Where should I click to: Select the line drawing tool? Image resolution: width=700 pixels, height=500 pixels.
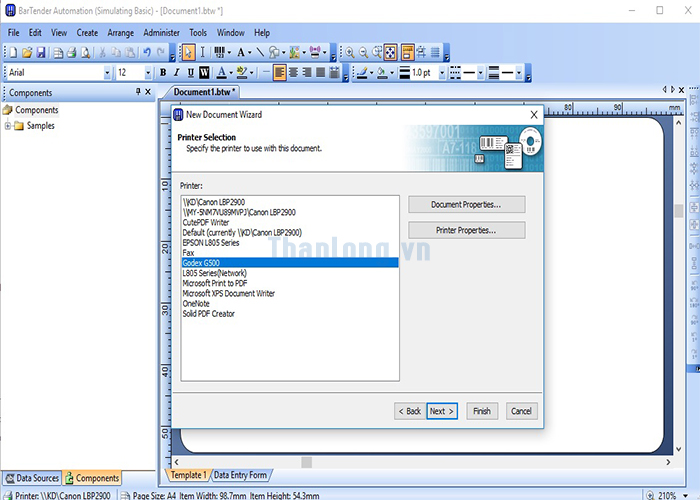coord(260,52)
